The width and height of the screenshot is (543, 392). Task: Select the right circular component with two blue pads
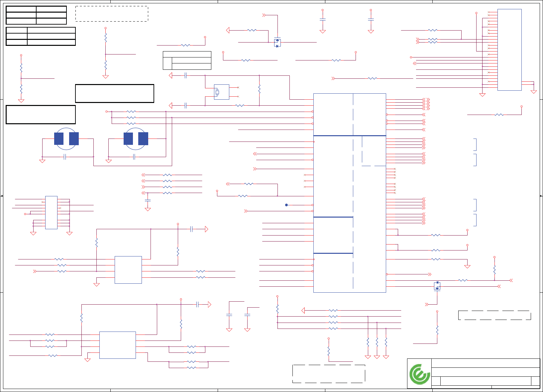[136, 139]
